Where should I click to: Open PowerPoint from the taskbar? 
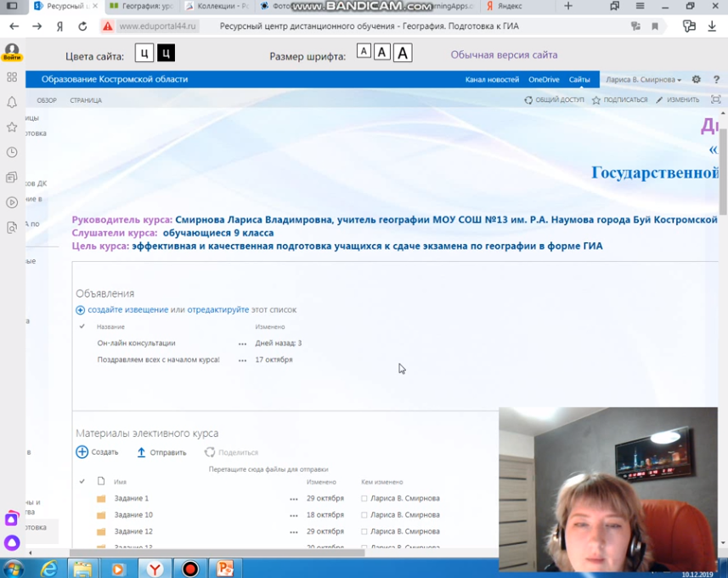225,569
